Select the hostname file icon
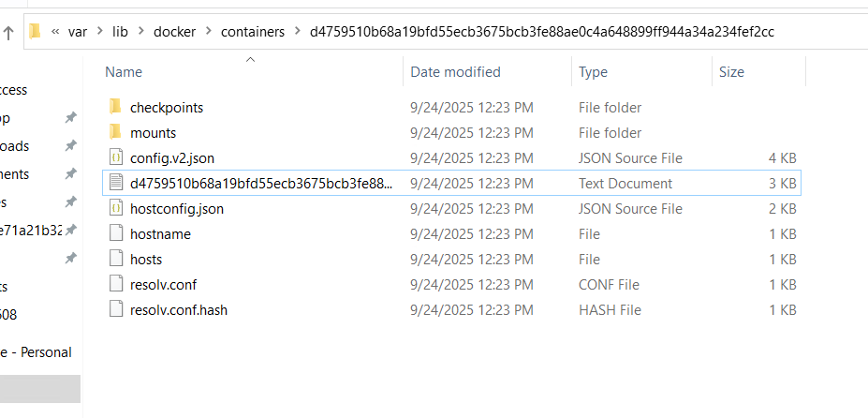Screen dimensions: 868x418 115,233
